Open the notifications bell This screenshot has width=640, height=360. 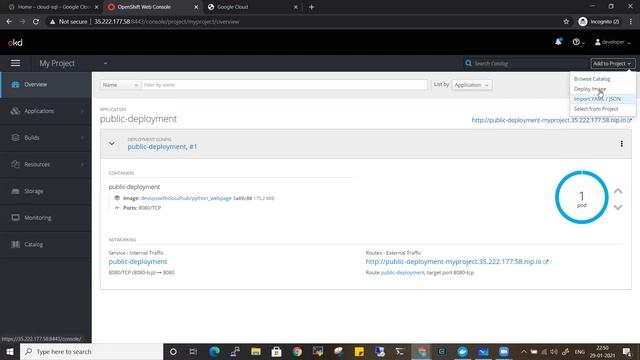pyautogui.click(x=558, y=42)
